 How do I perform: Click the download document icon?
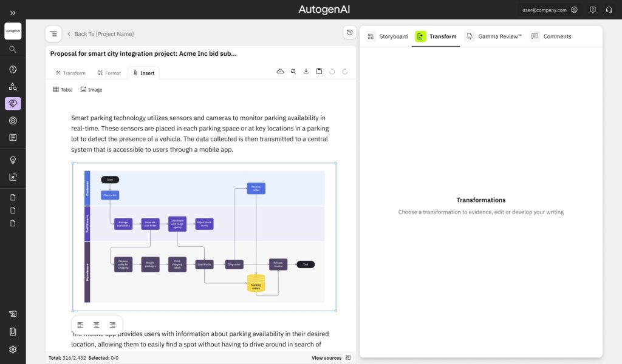306,72
